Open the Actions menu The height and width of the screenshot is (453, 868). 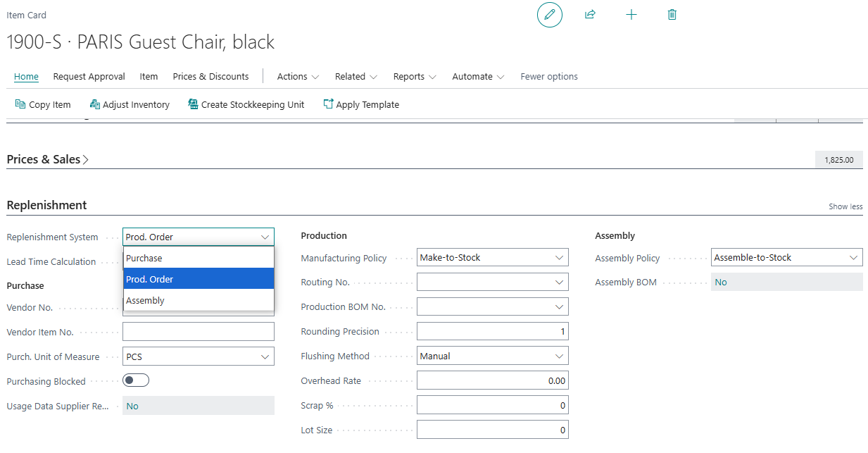click(298, 77)
